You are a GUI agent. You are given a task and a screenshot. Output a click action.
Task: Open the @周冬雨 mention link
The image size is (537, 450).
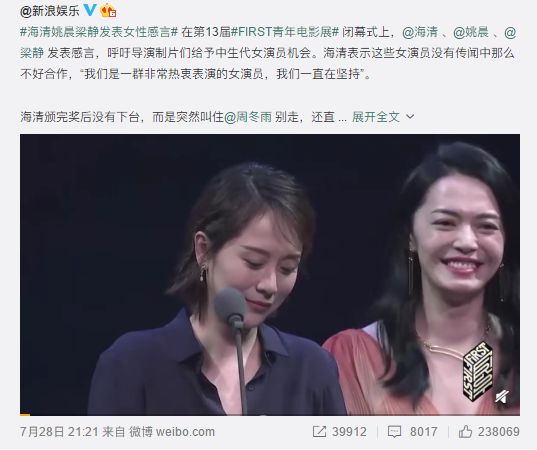[x=248, y=117]
